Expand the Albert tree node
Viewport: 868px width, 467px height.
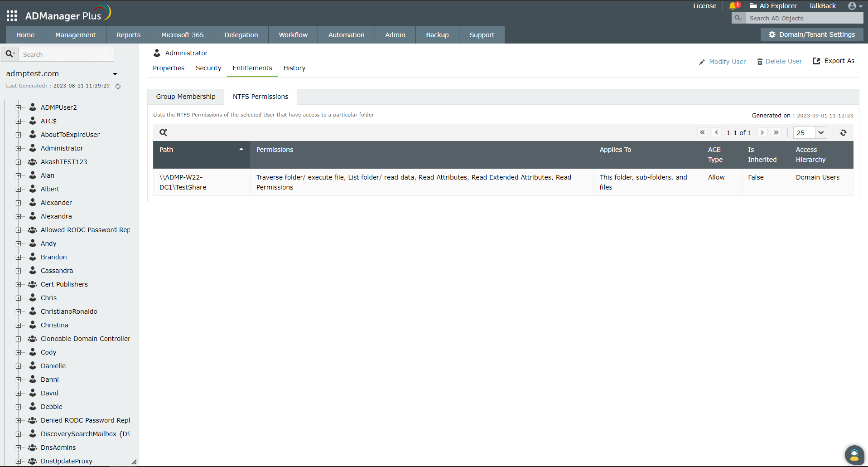click(x=18, y=189)
